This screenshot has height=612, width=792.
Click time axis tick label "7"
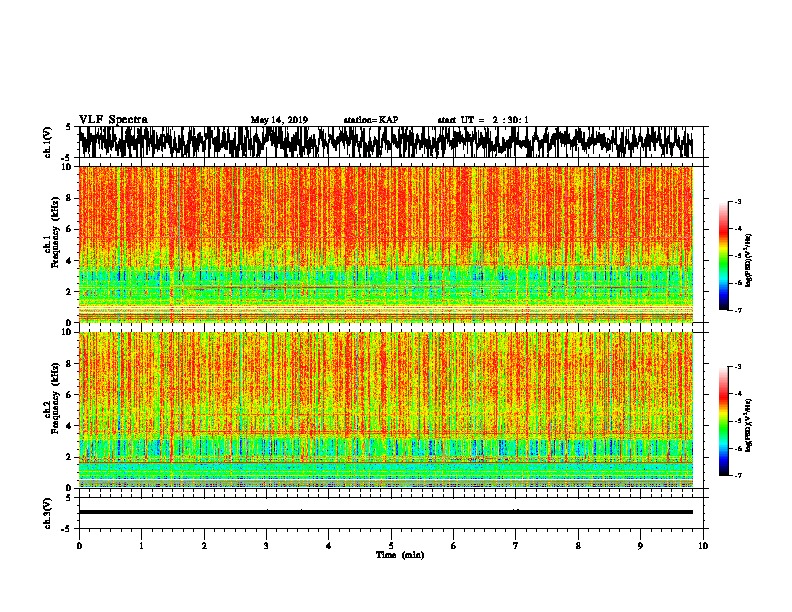pyautogui.click(x=516, y=545)
